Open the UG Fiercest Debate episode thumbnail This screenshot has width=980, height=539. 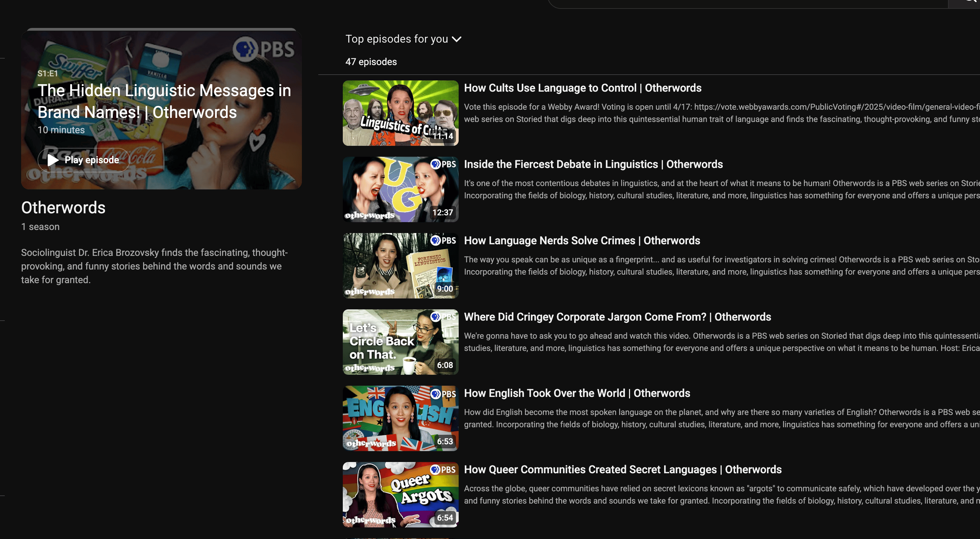click(x=400, y=189)
